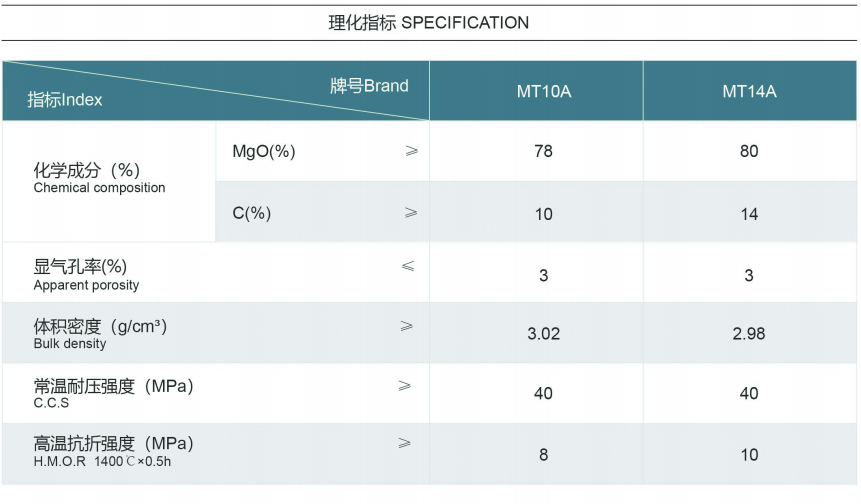This screenshot has height=504, width=861.
Task: Click the ≤ symbol beside Apparent porosity
Action: 407,266
